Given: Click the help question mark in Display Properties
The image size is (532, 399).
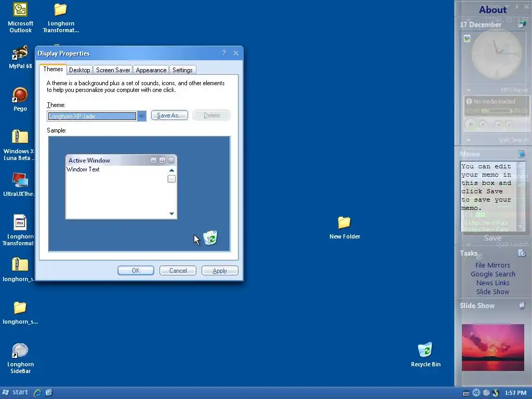Looking at the screenshot, I should [x=224, y=54].
